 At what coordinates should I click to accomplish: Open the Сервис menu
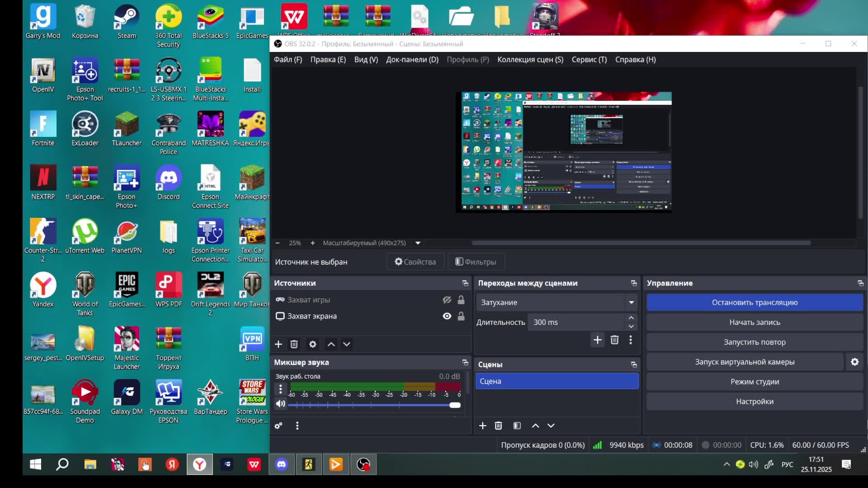point(589,60)
